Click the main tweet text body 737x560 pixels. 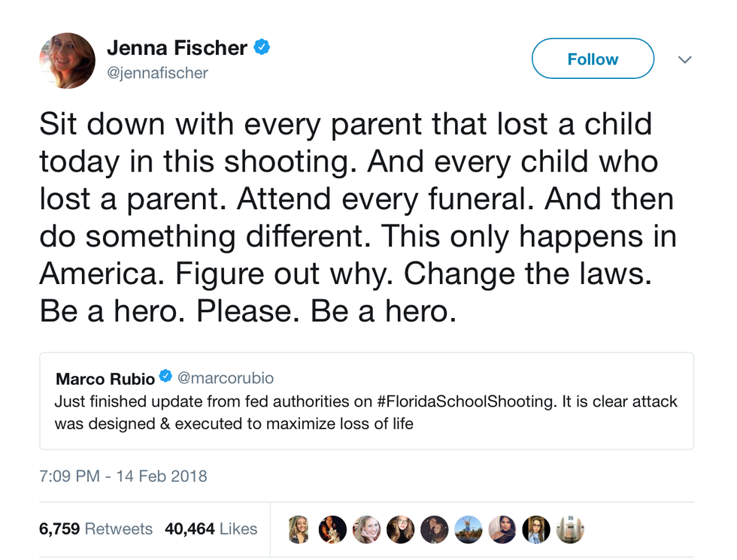pyautogui.click(x=357, y=218)
